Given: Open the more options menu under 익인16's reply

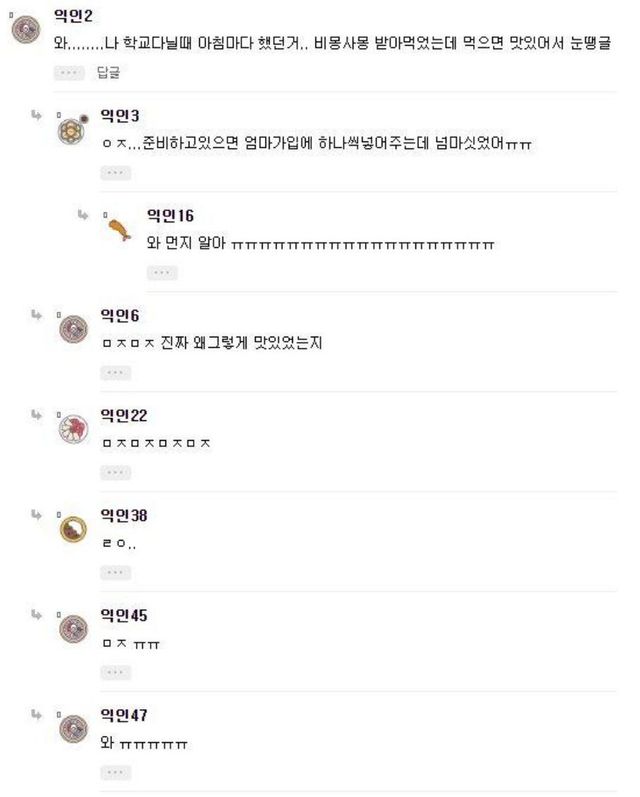Looking at the screenshot, I should [161, 273].
